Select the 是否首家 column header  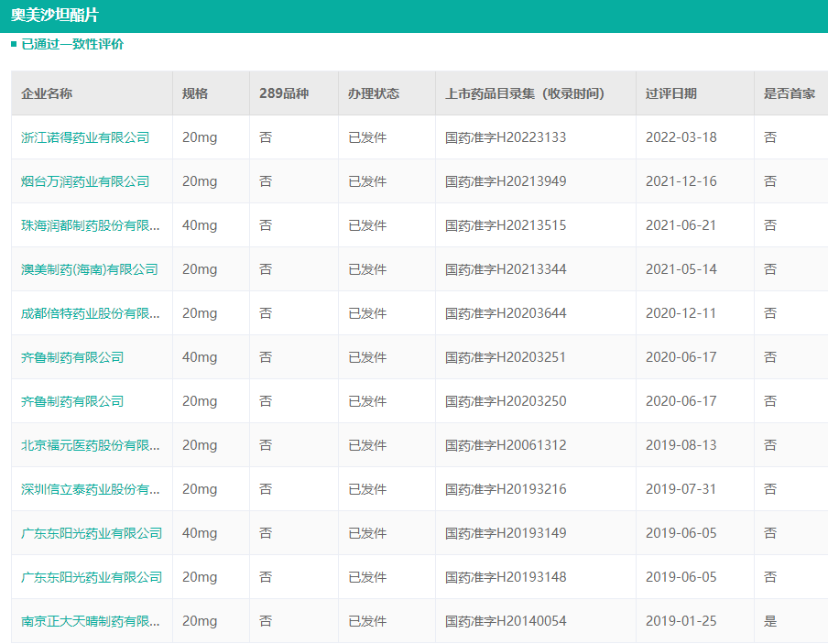[x=790, y=93]
